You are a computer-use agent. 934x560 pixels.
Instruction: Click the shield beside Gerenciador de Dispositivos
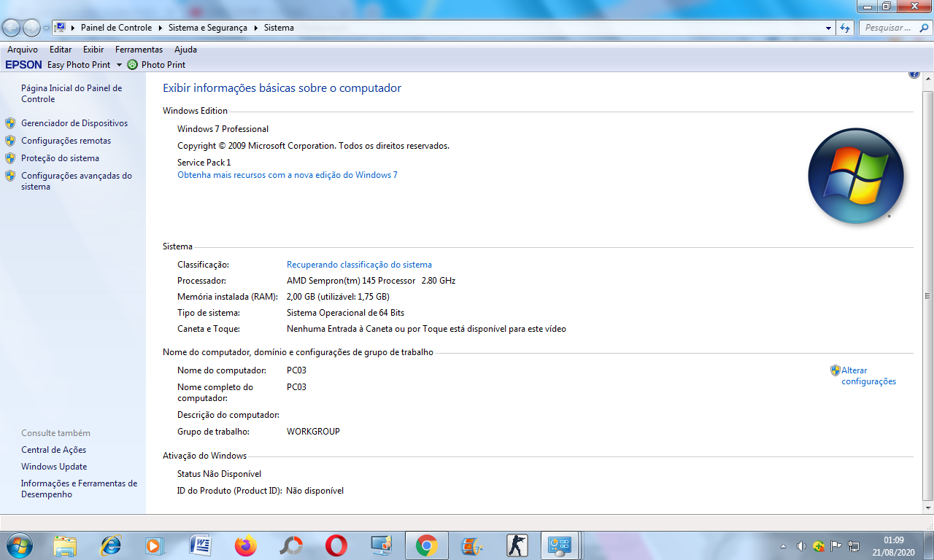[x=10, y=123]
